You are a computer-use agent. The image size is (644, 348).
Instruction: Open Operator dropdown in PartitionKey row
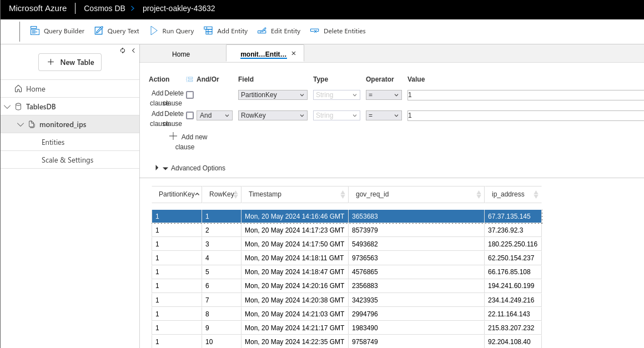pos(384,95)
